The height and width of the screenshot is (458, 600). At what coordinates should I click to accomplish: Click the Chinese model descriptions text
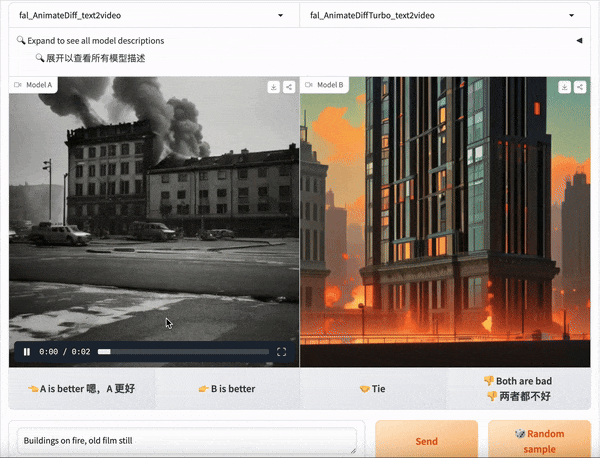point(90,58)
